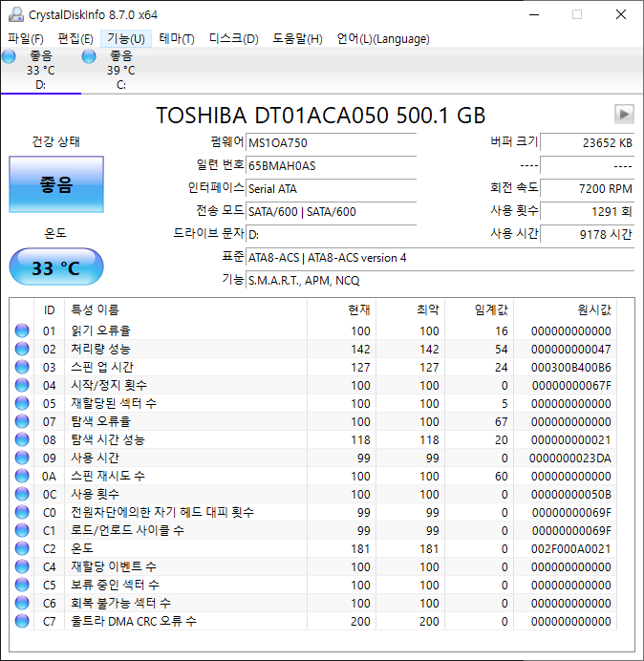
Task: Select the 스핀 업 시간 attribute row
Action: point(313,367)
